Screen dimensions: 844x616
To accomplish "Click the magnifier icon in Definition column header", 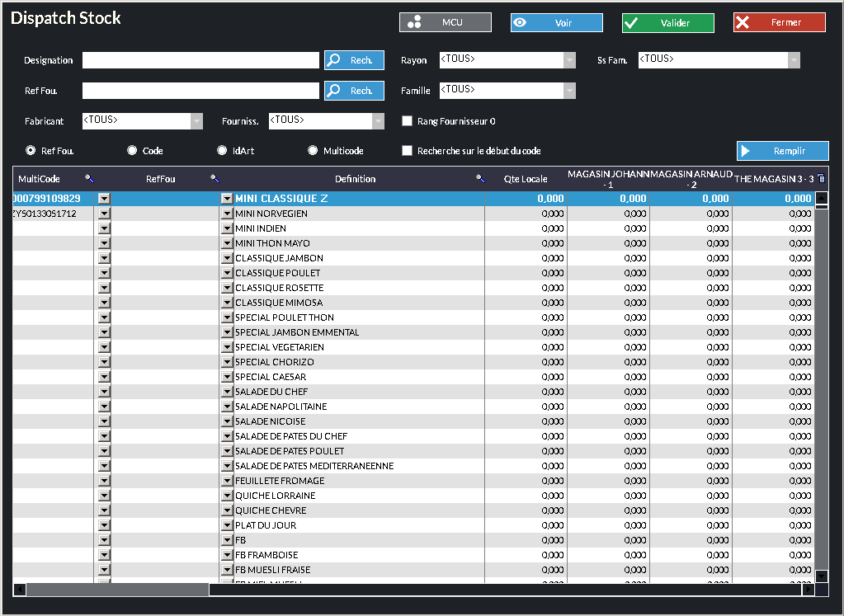I will (x=479, y=178).
